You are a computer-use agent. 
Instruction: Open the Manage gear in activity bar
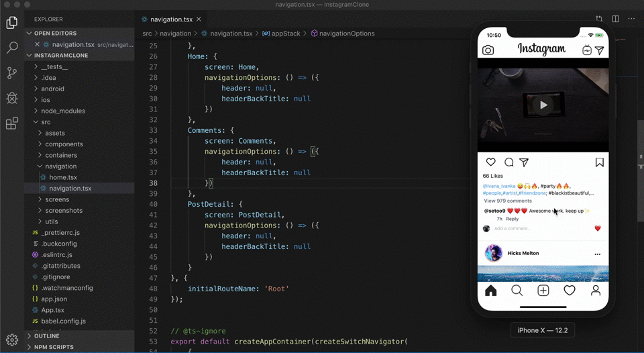pyautogui.click(x=12, y=340)
